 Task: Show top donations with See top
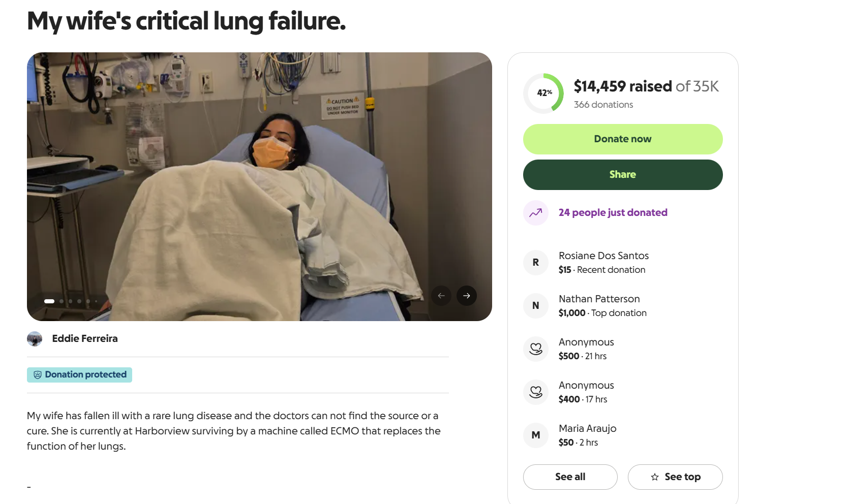pyautogui.click(x=675, y=477)
